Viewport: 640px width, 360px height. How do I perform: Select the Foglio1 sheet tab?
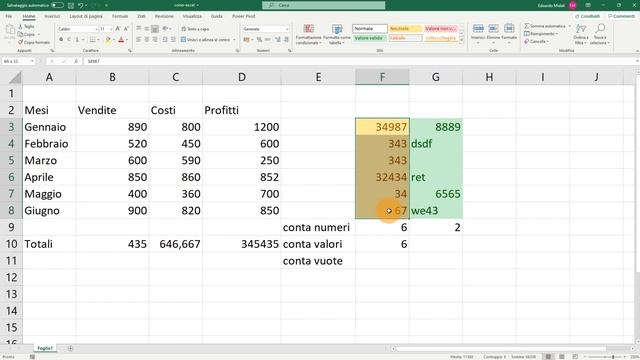[x=45, y=348]
